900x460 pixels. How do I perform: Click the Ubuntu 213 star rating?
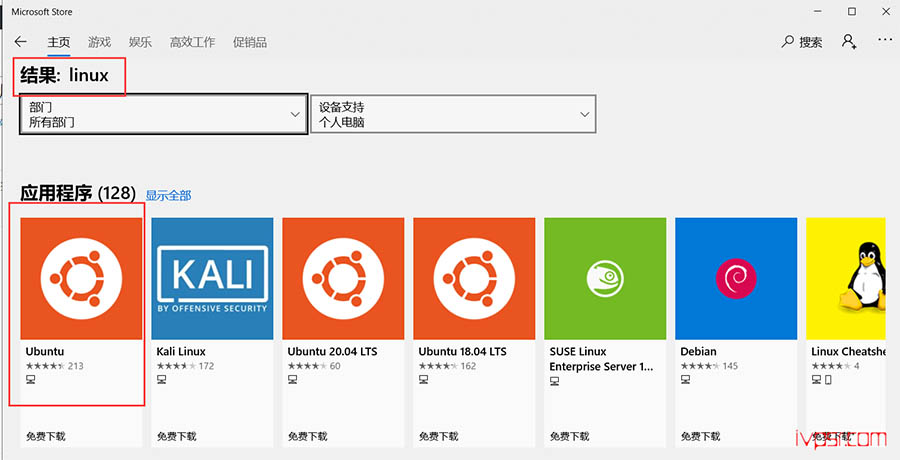55,366
